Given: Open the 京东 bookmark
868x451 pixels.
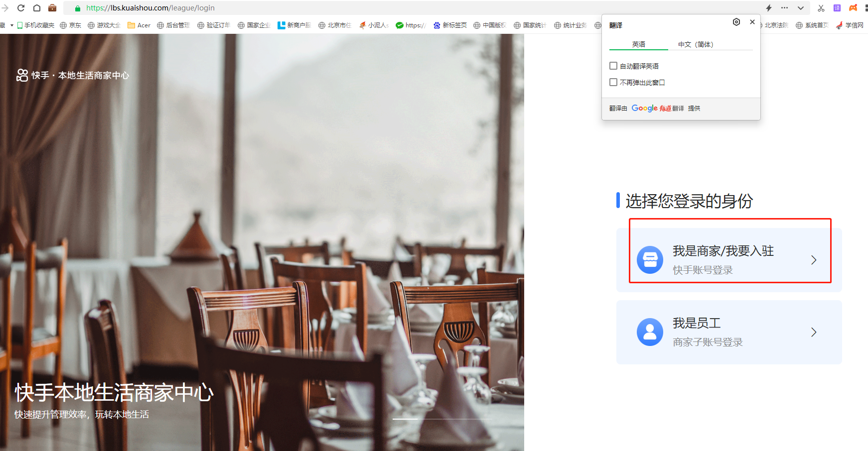Looking at the screenshot, I should (x=70, y=25).
